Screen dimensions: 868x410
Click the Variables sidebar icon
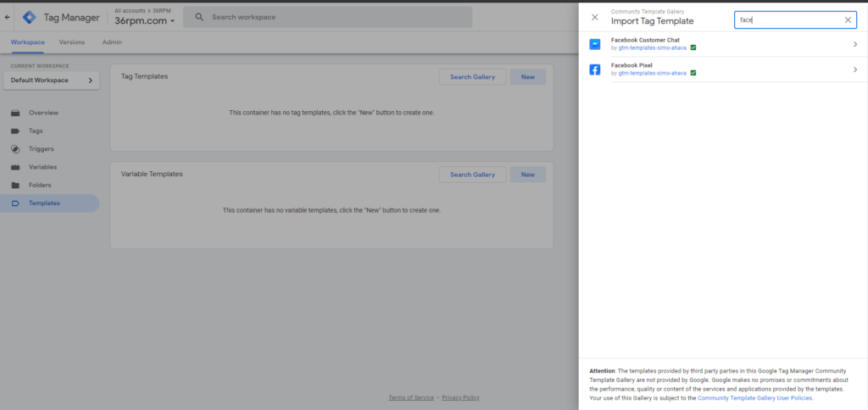point(15,167)
